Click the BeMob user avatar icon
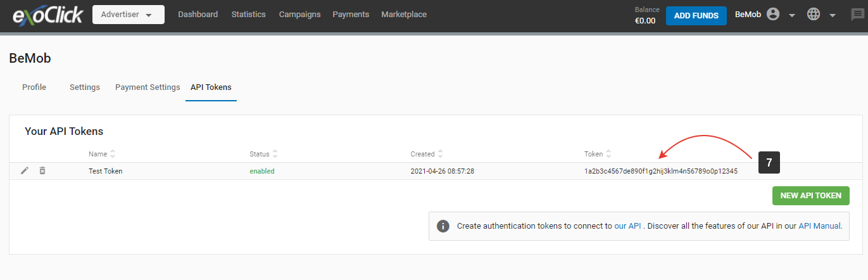 pos(772,15)
